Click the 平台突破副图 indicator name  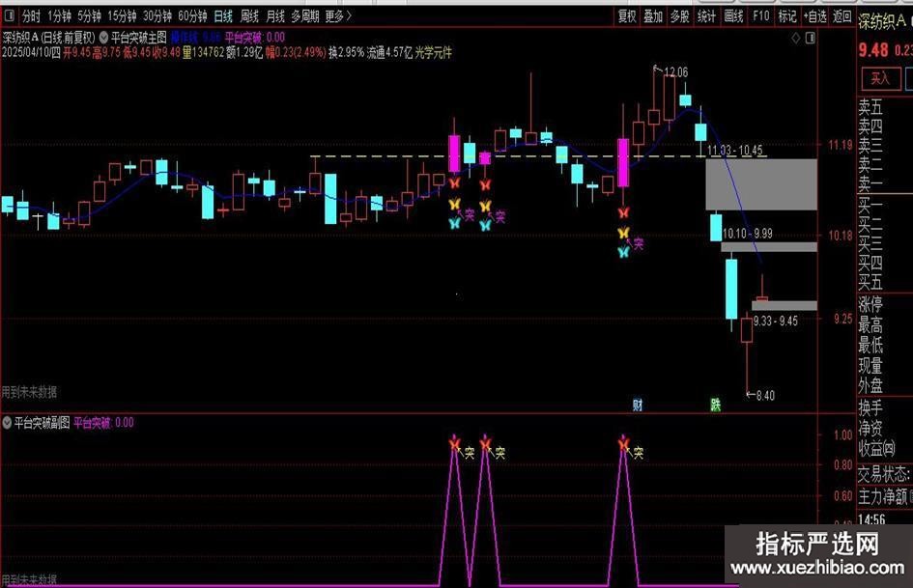pos(42,423)
